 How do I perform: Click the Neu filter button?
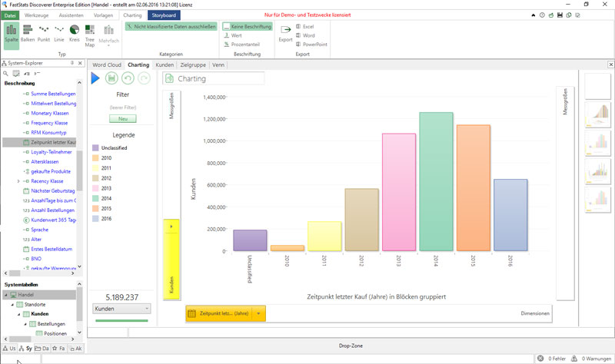tap(122, 119)
